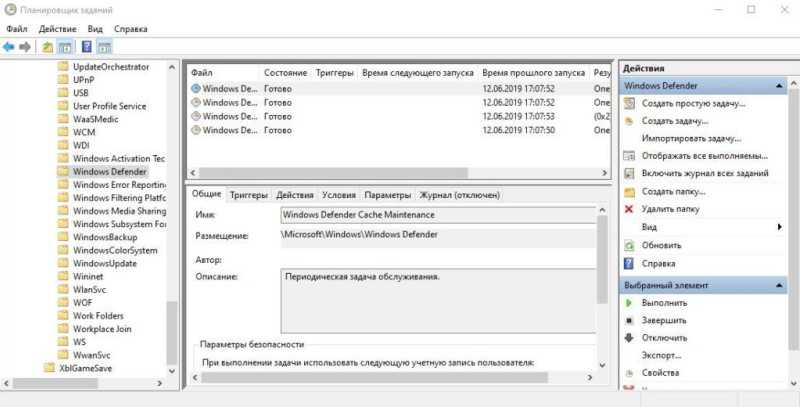Click Импортировать задачу action

691,138
